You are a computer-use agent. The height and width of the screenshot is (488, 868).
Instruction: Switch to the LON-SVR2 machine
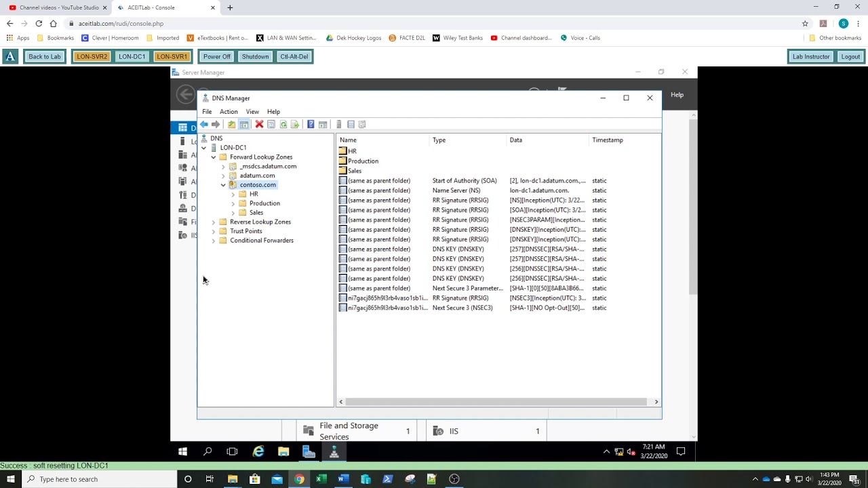[92, 57]
